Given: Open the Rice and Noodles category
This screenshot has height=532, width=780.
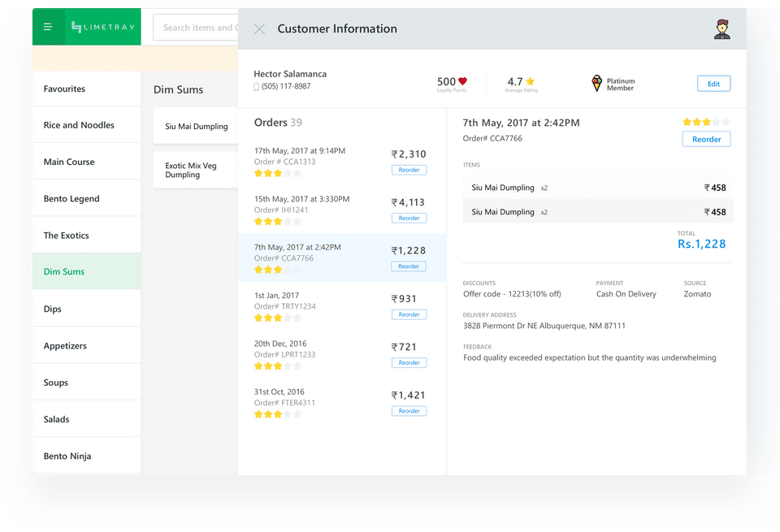Looking at the screenshot, I should pyautogui.click(x=79, y=125).
